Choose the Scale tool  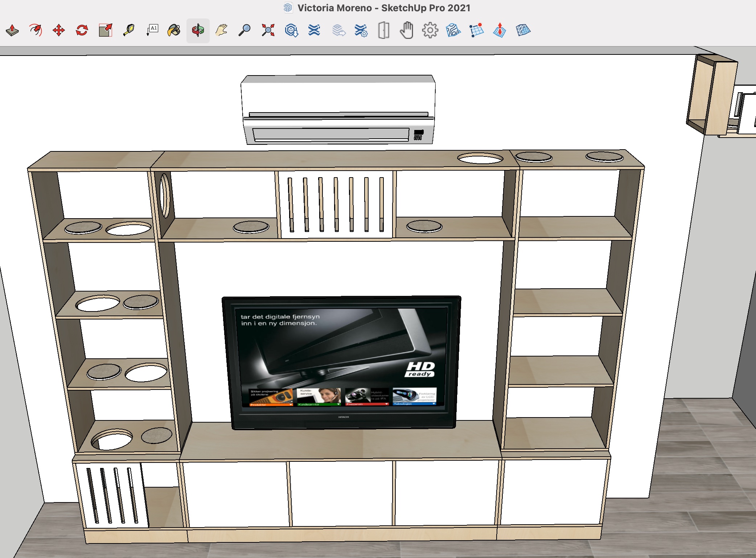[x=106, y=30]
